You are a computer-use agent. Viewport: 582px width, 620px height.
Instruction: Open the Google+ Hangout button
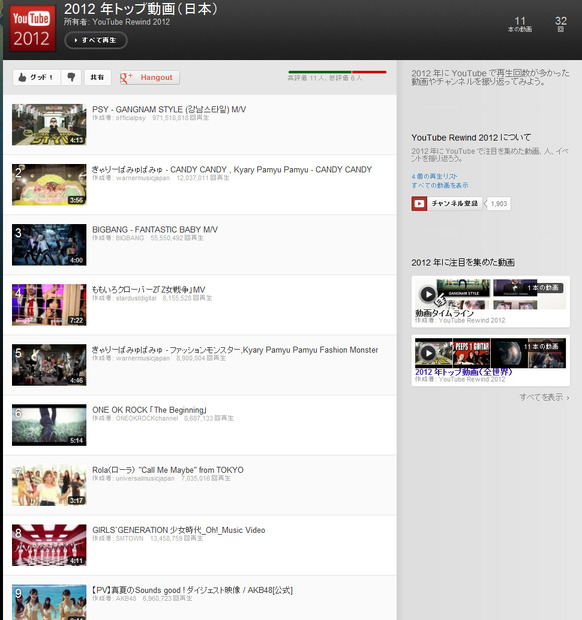pos(149,78)
